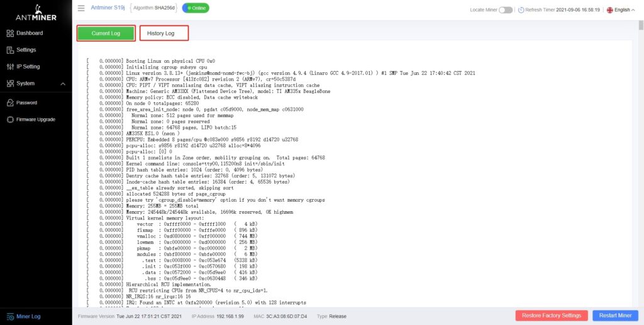644x325 pixels.
Task: Click the Online status badge
Action: tap(196, 8)
